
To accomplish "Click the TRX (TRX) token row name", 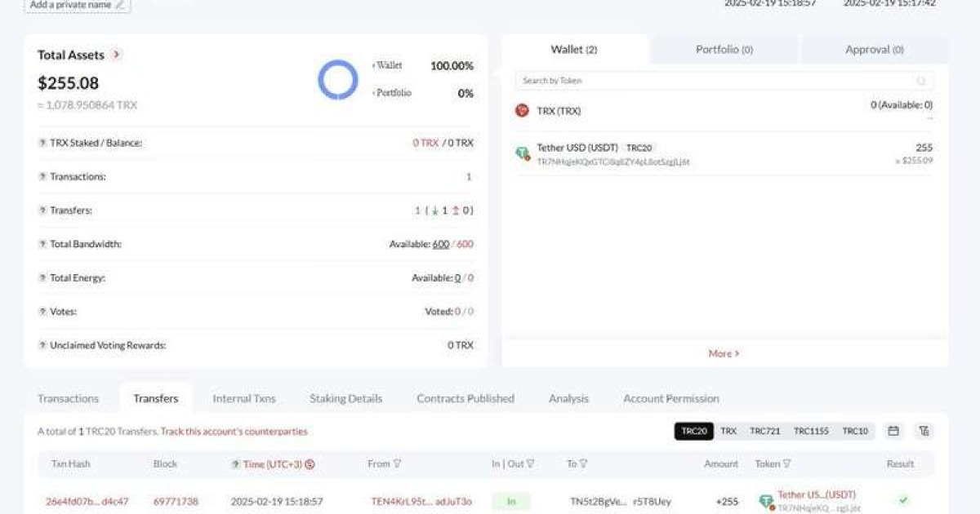I will (559, 110).
